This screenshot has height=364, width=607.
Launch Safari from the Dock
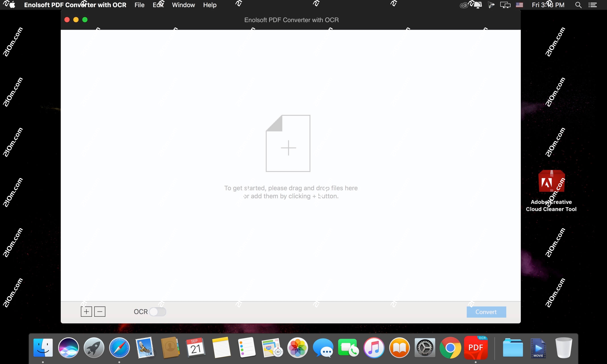(x=119, y=347)
